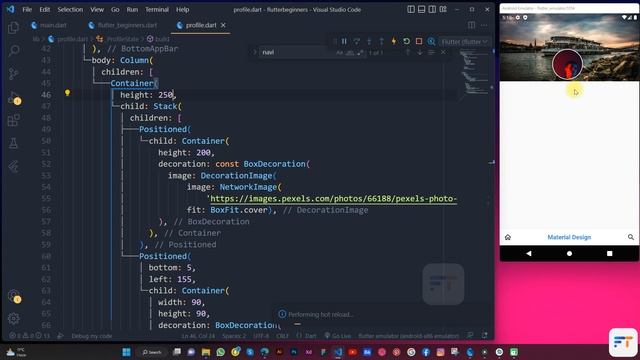Click the lightbulb code action on line 46
Viewport: 640px width, 360px height.
coord(67,93)
